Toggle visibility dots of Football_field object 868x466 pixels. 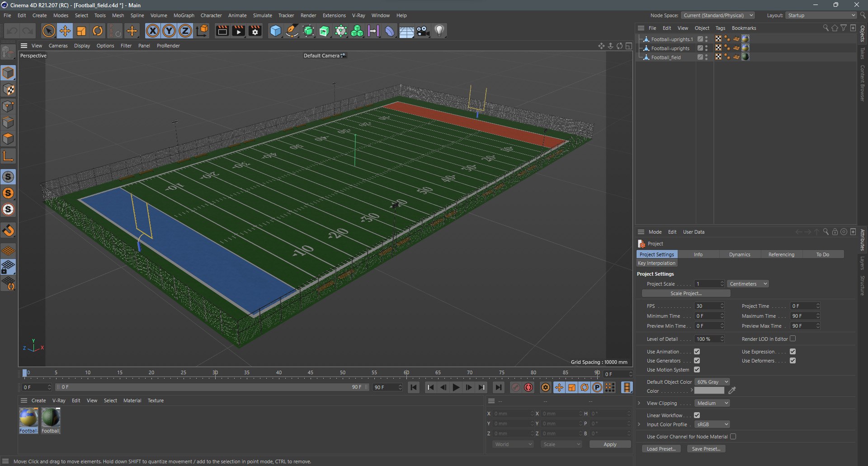pyautogui.click(x=707, y=57)
